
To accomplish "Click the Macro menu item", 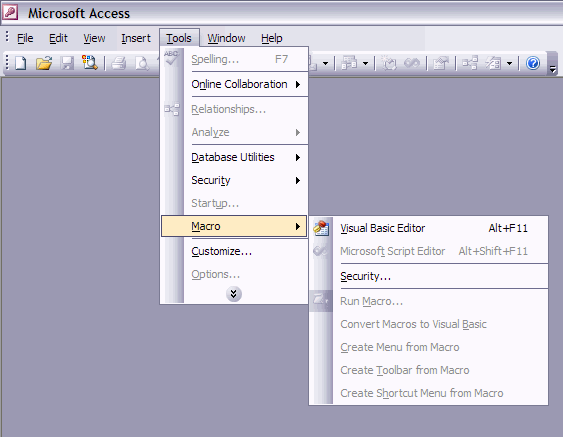I will [x=234, y=226].
